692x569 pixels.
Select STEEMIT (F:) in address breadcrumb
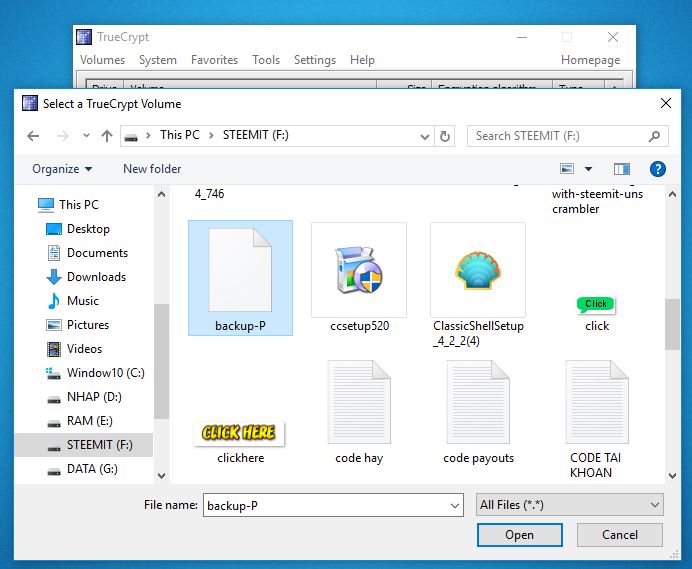(256, 135)
